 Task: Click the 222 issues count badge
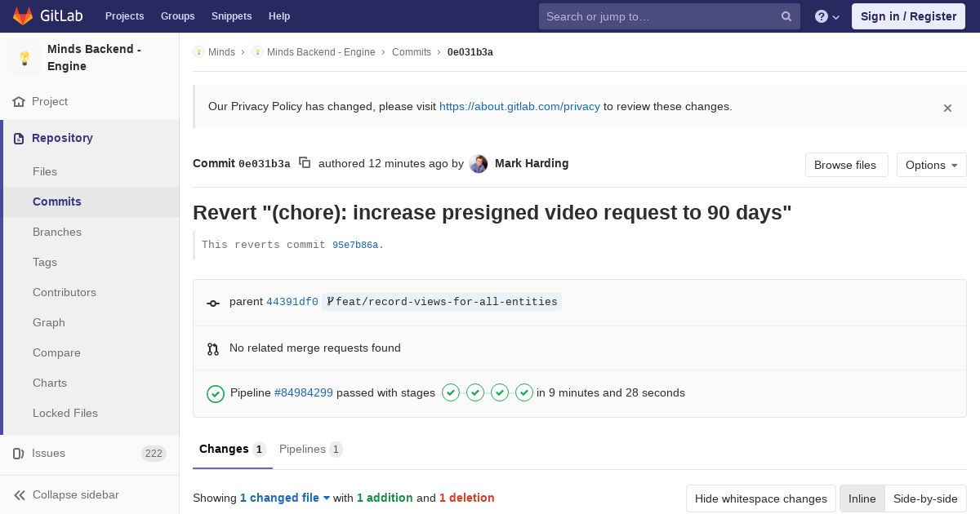coord(154,454)
